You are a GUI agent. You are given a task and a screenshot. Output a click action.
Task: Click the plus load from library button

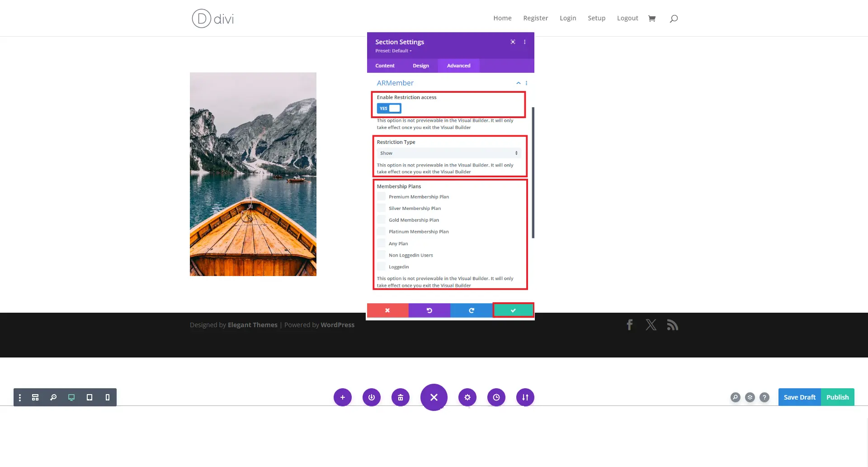(343, 397)
